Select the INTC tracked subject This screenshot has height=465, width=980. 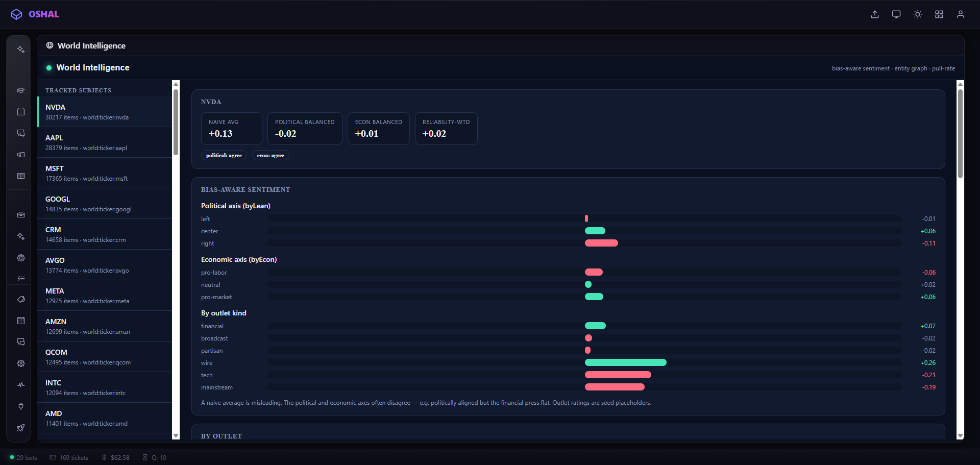[105, 387]
